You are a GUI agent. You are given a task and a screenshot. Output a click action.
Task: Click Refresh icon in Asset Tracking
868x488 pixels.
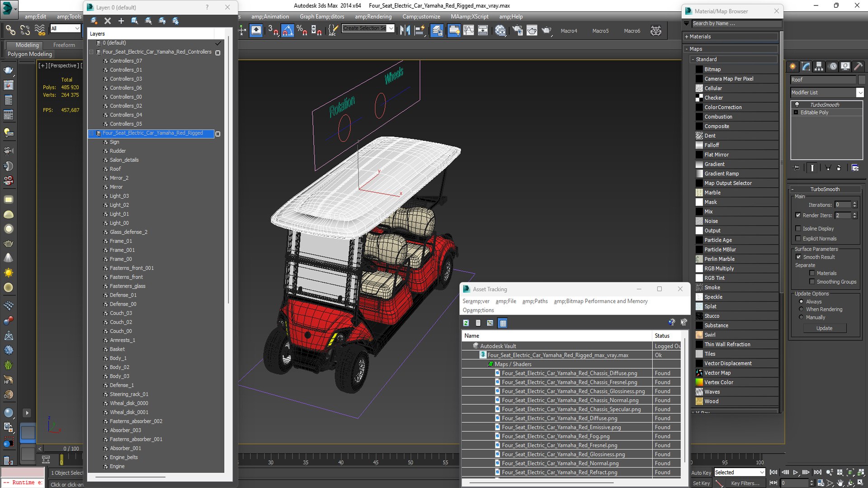tap(466, 323)
